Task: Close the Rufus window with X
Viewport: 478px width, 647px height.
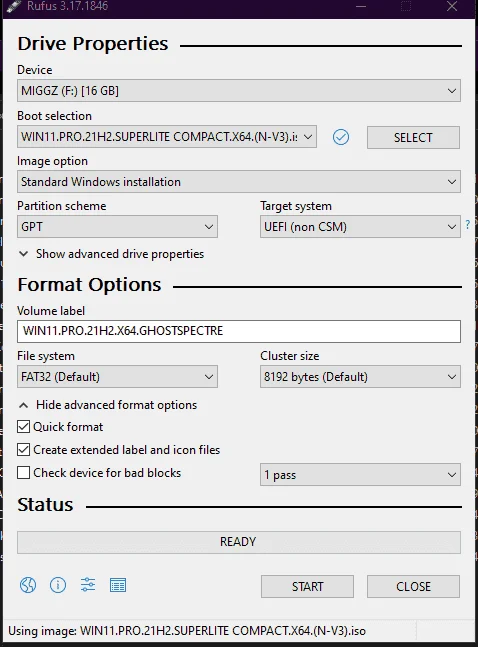Action: (x=452, y=6)
